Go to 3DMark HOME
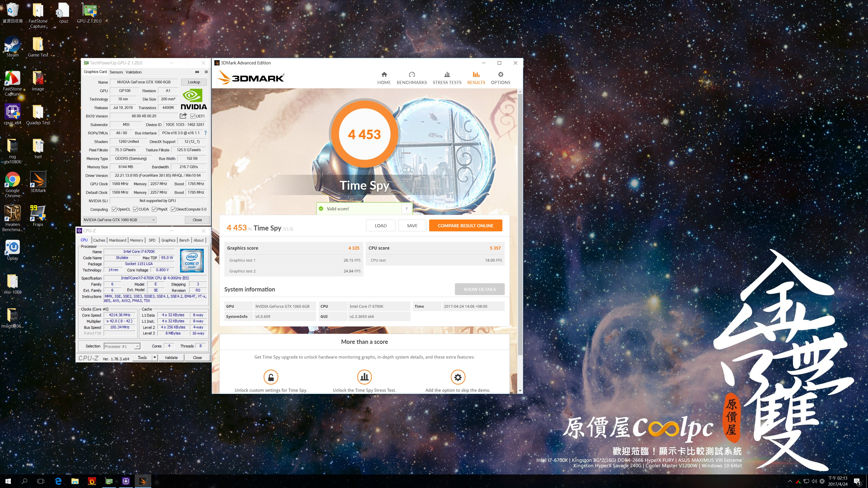The width and height of the screenshot is (868, 488). click(x=384, y=78)
